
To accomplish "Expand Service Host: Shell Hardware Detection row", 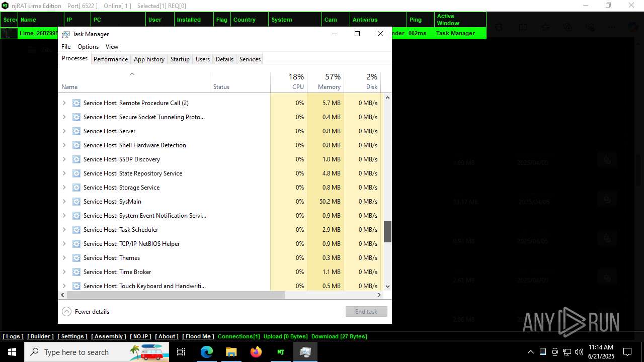I will coord(64,145).
